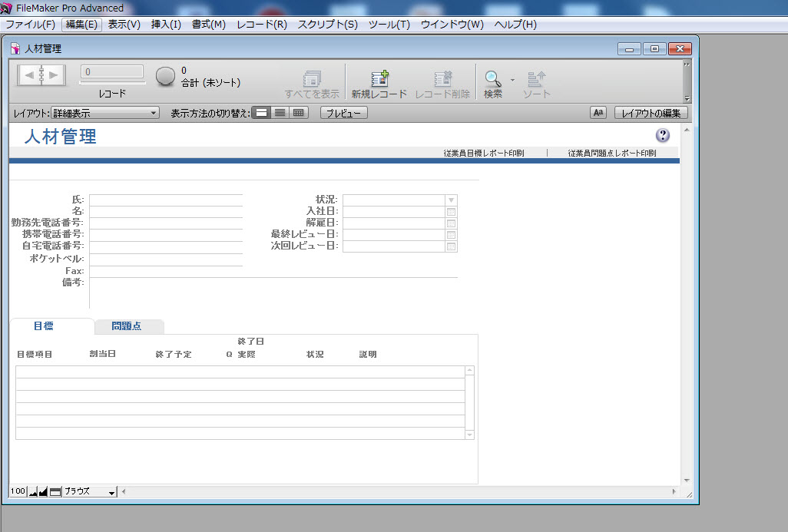Image resolution: width=788 pixels, height=532 pixels.
Task: Click the record number input box
Action: point(112,72)
